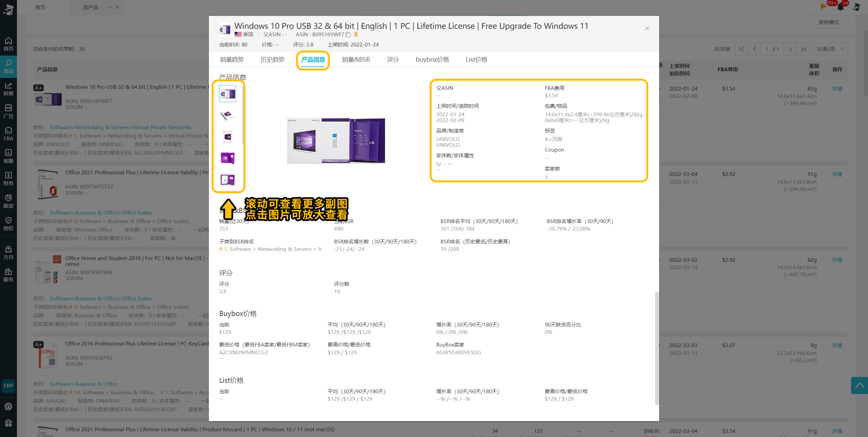Click the user avatar icon top right
Viewport: 868px width, 437px height.
(856, 7)
